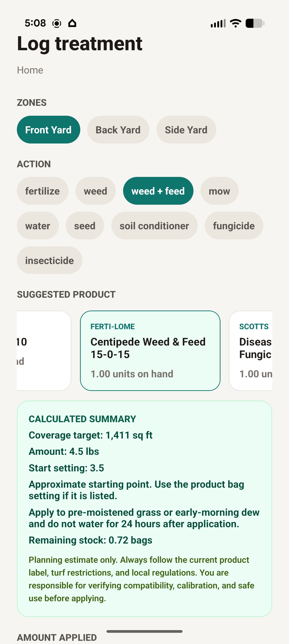The image size is (289, 644).
Task: Tap the screen recording indicator in status bar
Action: coord(56,23)
